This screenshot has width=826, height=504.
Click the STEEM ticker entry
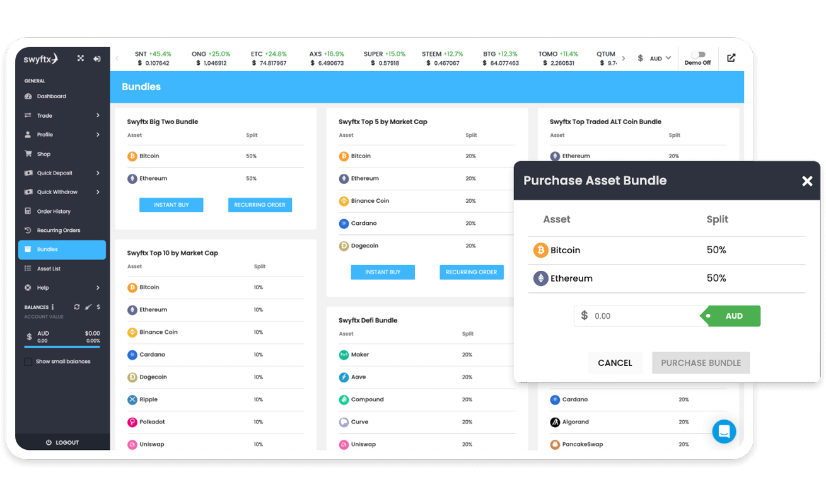click(x=443, y=59)
